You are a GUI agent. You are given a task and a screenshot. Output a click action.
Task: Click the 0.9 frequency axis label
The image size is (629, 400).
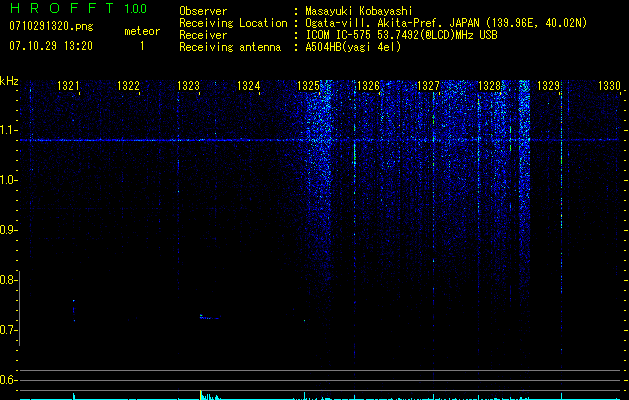(x=8, y=230)
